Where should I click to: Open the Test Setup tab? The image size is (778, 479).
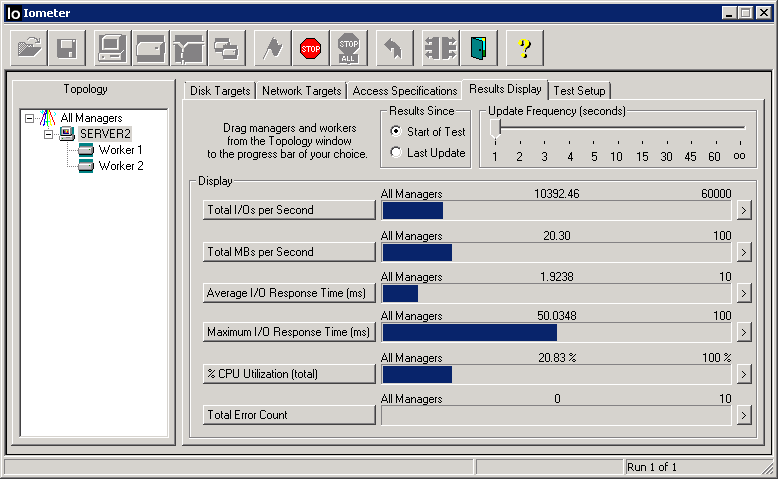pos(580,91)
